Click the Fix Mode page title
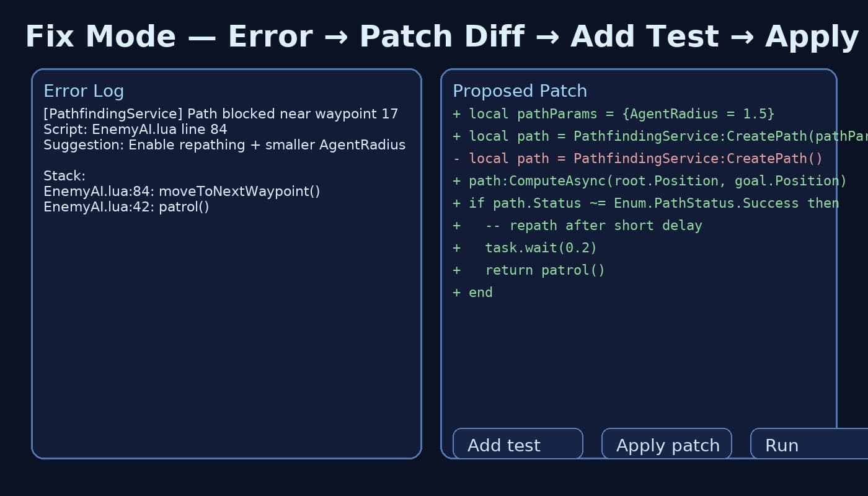Viewport: 868px width, 496px height. pyautogui.click(x=441, y=37)
